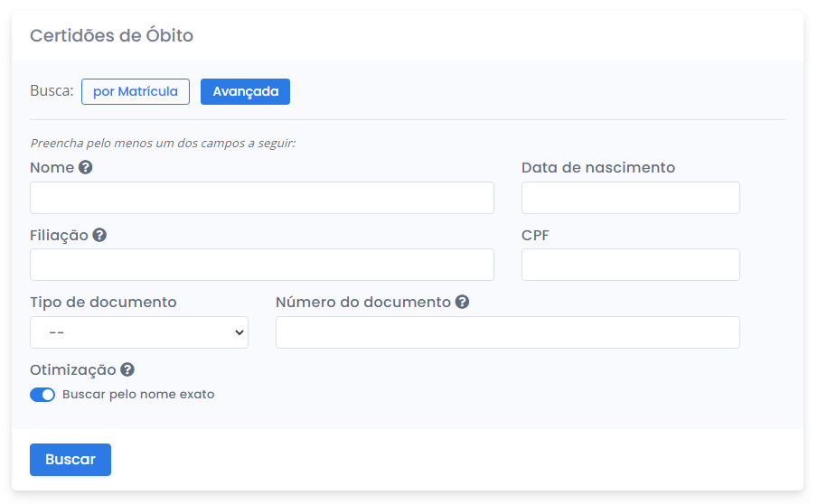Click the CPF field label
This screenshot has width=817, height=504.
(x=535, y=235)
